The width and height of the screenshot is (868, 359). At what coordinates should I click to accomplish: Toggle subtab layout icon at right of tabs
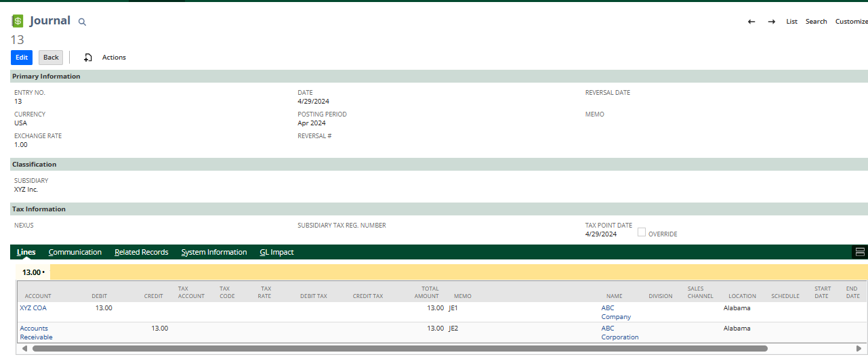(860, 252)
